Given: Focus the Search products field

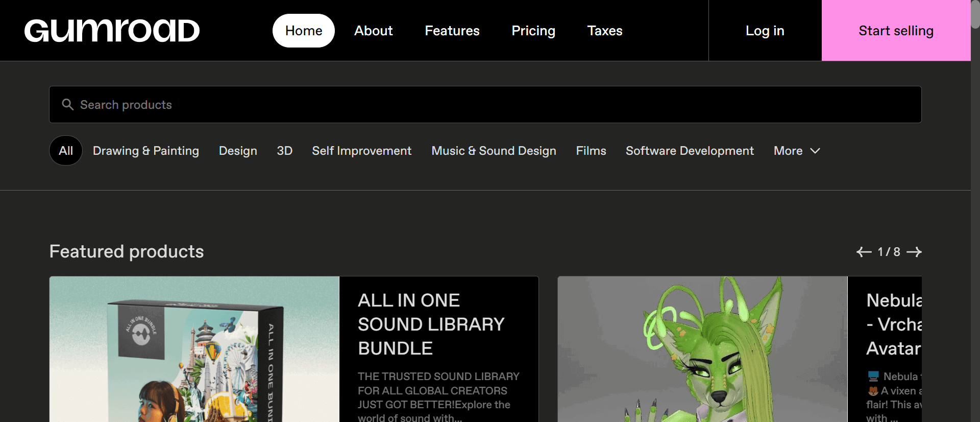Looking at the screenshot, I should coord(485,104).
